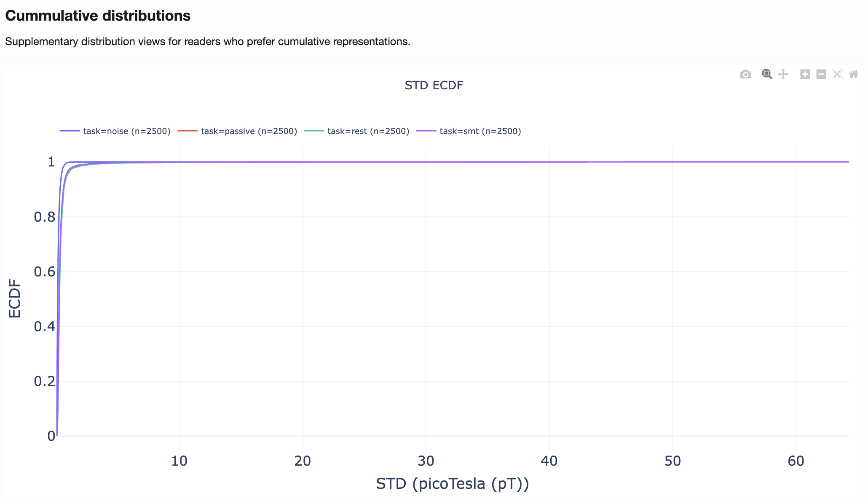Zoom out using the minus icon
The image size is (868, 504).
pos(821,75)
